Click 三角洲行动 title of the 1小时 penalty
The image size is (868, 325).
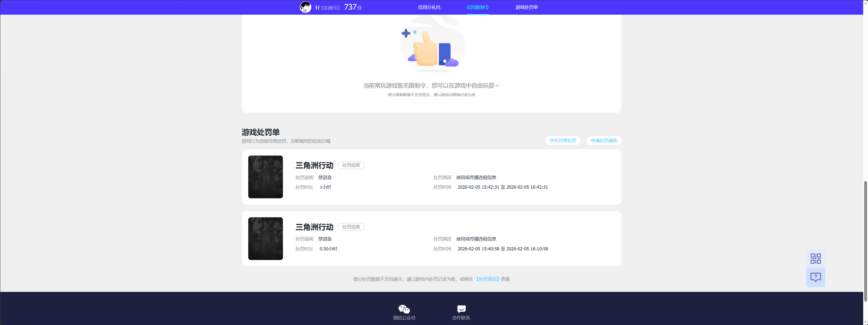pyautogui.click(x=314, y=165)
